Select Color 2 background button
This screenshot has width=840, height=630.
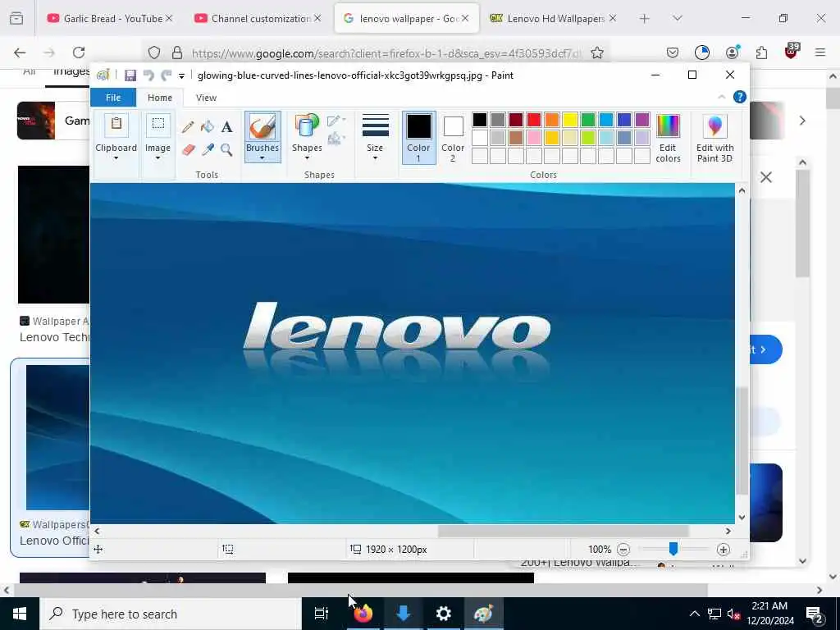453,138
